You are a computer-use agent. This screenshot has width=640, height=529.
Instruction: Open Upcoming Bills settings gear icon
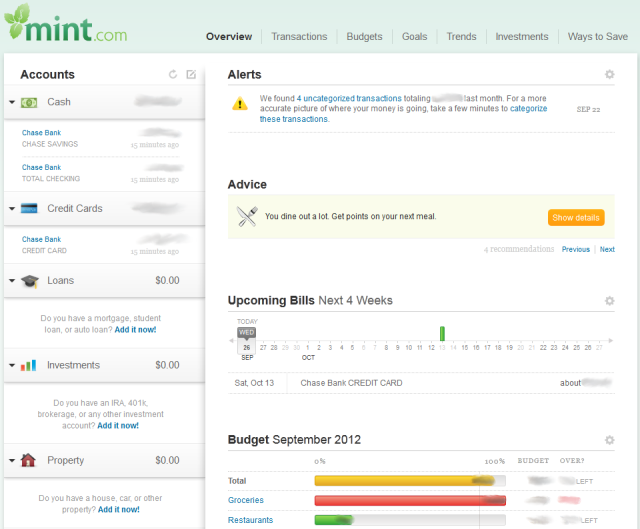coord(609,301)
